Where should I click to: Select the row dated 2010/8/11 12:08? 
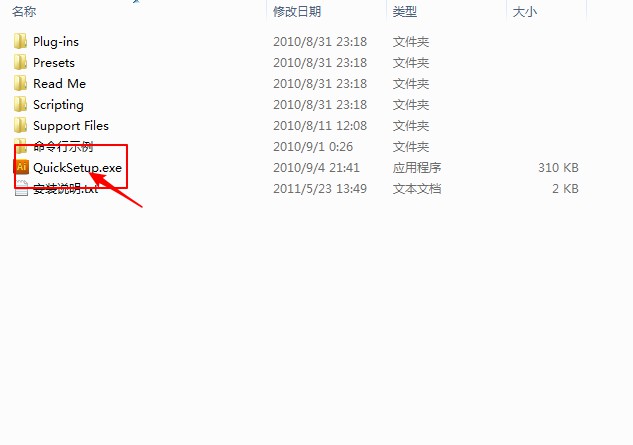tap(296, 126)
